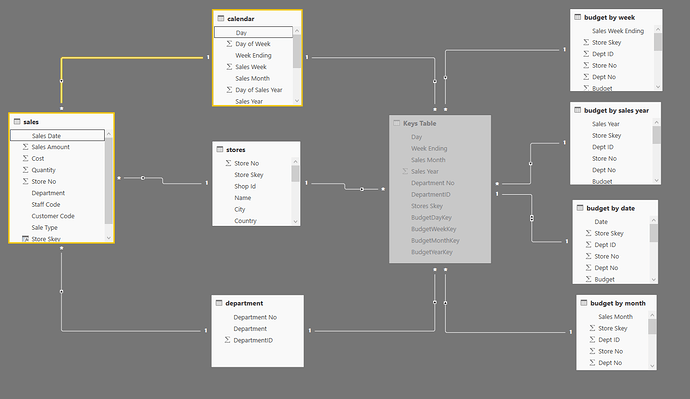Select the Sales Date field in sales

coord(57,135)
